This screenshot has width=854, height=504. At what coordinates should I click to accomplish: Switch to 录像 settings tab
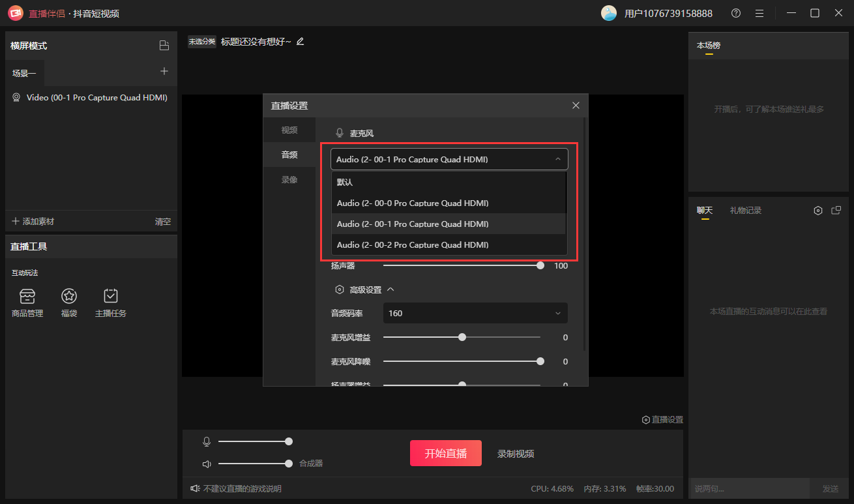pos(289,179)
